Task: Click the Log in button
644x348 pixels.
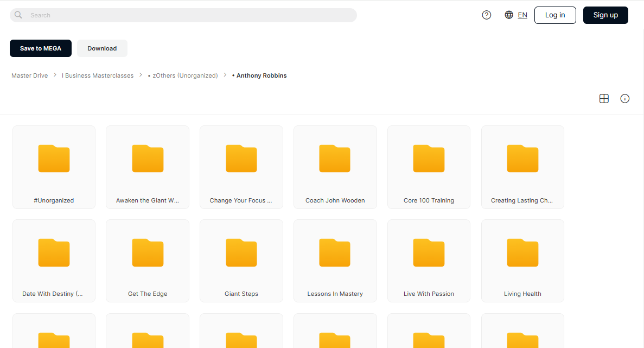Action: pyautogui.click(x=555, y=15)
